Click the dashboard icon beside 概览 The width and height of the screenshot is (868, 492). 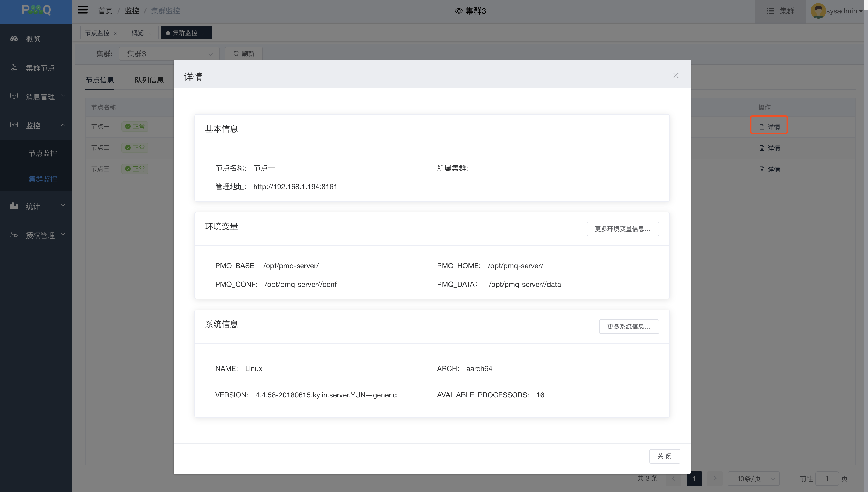(14, 39)
